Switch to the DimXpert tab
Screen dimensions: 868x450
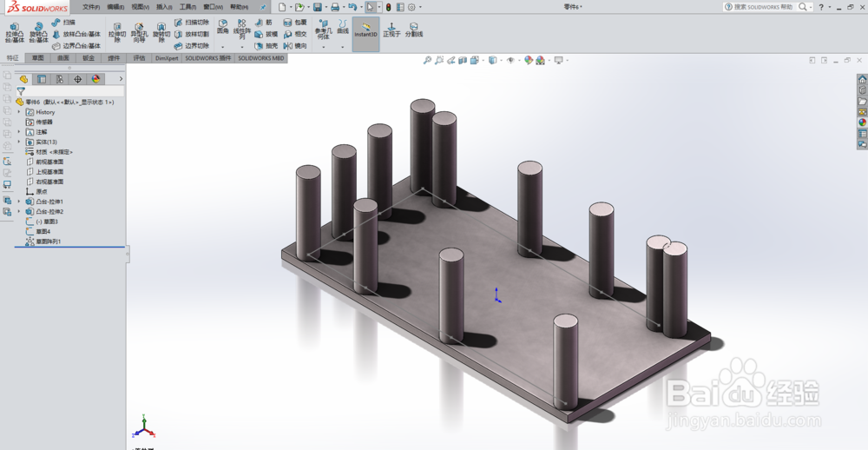(x=167, y=57)
